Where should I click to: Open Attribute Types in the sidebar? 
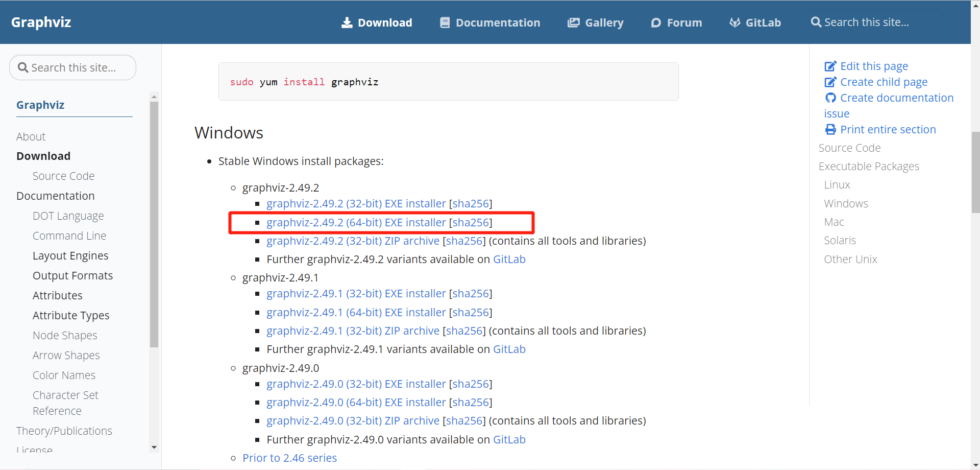click(x=71, y=315)
